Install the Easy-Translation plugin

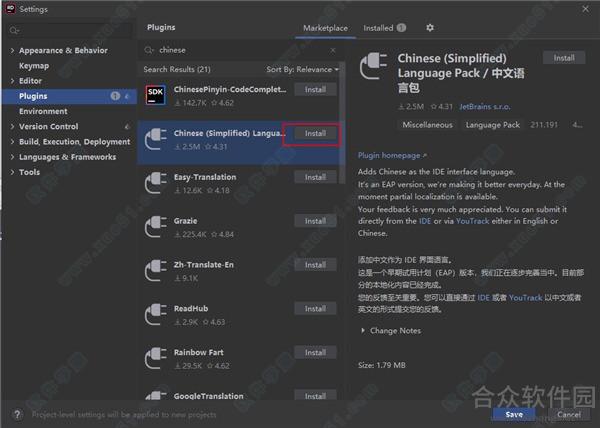point(315,177)
